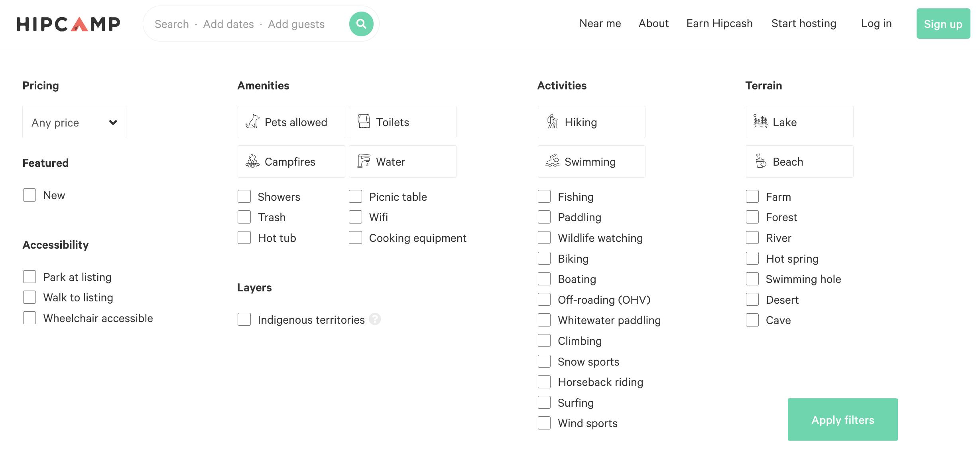The height and width of the screenshot is (459, 980).
Task: Click the Swimming swimmer icon
Action: tap(552, 161)
